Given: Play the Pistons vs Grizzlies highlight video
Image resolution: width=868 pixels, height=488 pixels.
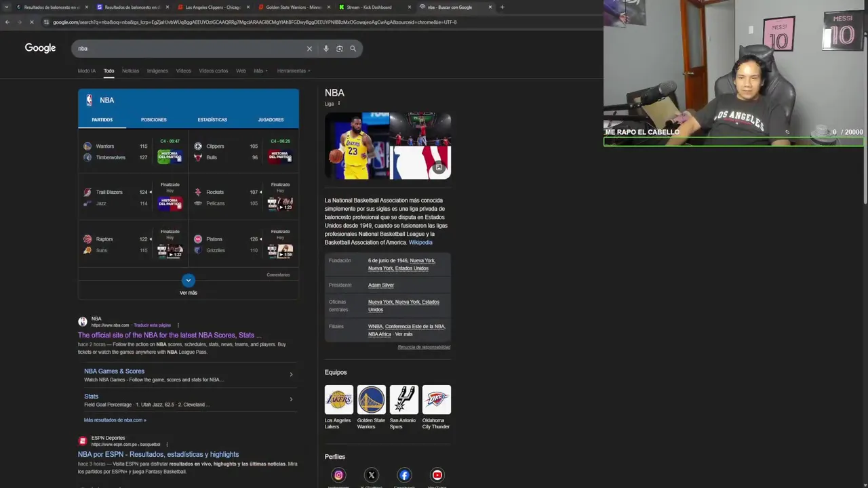Looking at the screenshot, I should (280, 251).
